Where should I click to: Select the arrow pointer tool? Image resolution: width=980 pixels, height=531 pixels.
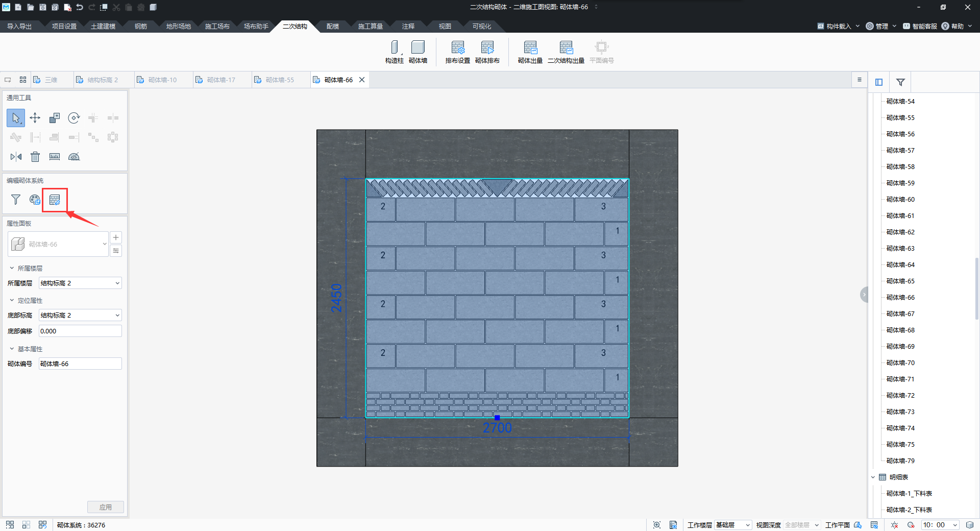click(x=16, y=118)
